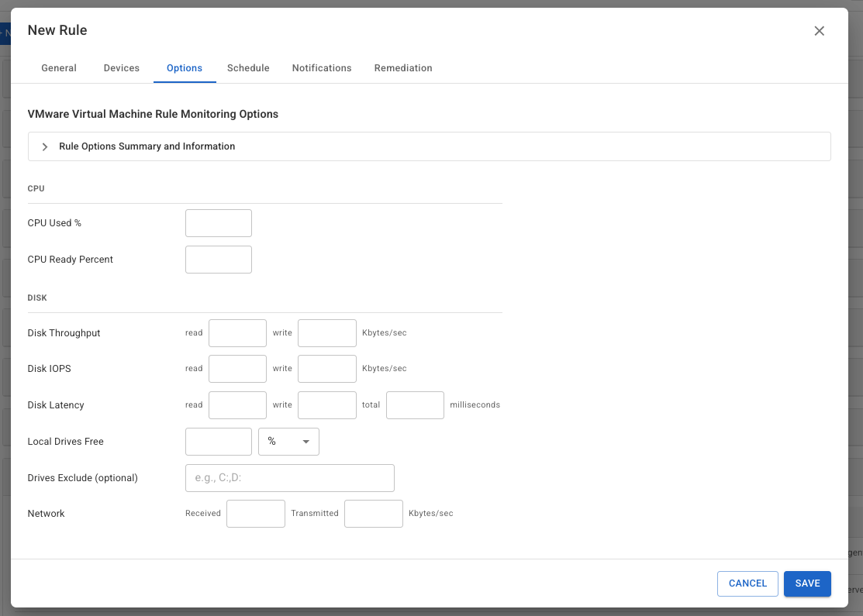
Task: Open the Remediation tab
Action: [x=403, y=68]
